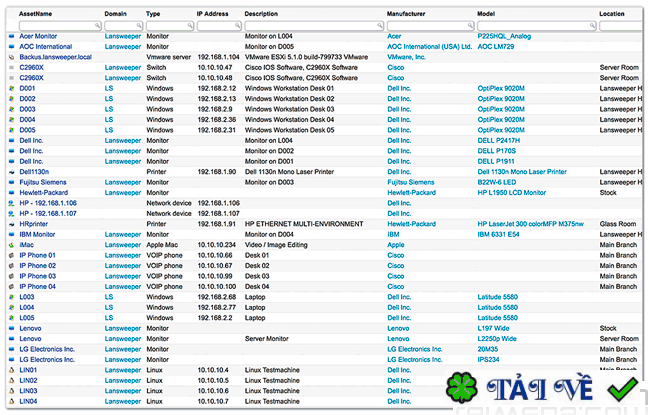Open the Dell1130n asset link
650x415 pixels.
34,172
